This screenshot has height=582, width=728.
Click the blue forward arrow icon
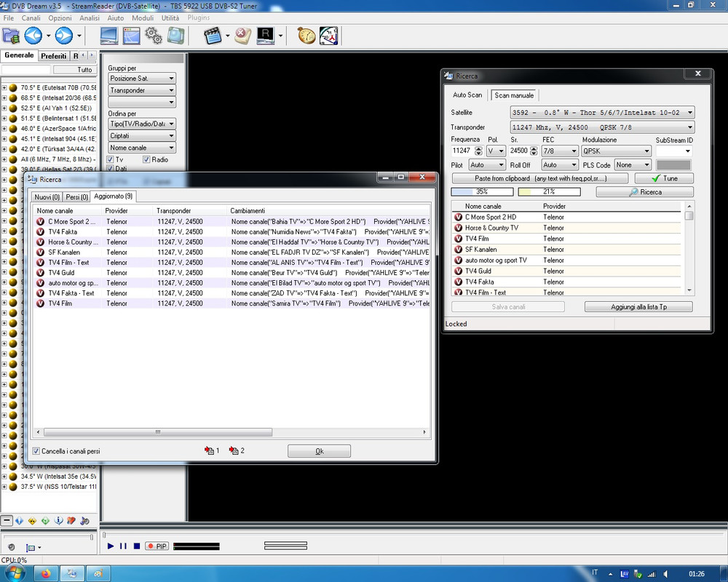coord(64,36)
